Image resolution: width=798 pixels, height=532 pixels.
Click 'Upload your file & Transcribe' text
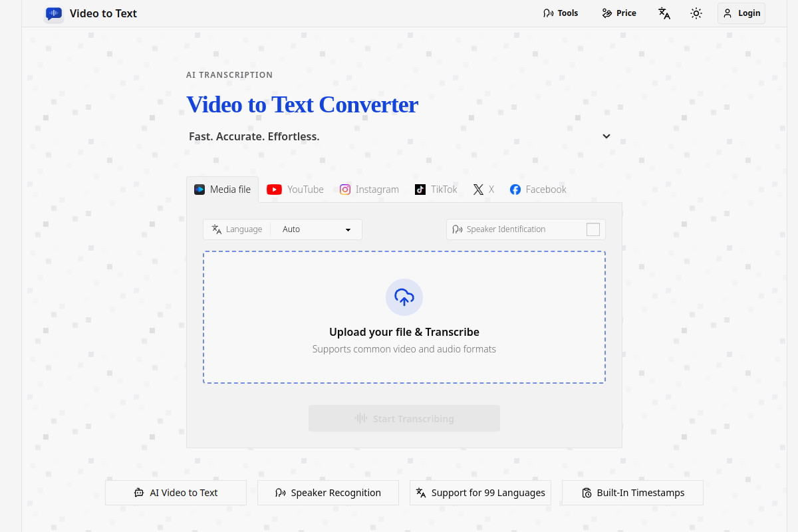point(404,332)
